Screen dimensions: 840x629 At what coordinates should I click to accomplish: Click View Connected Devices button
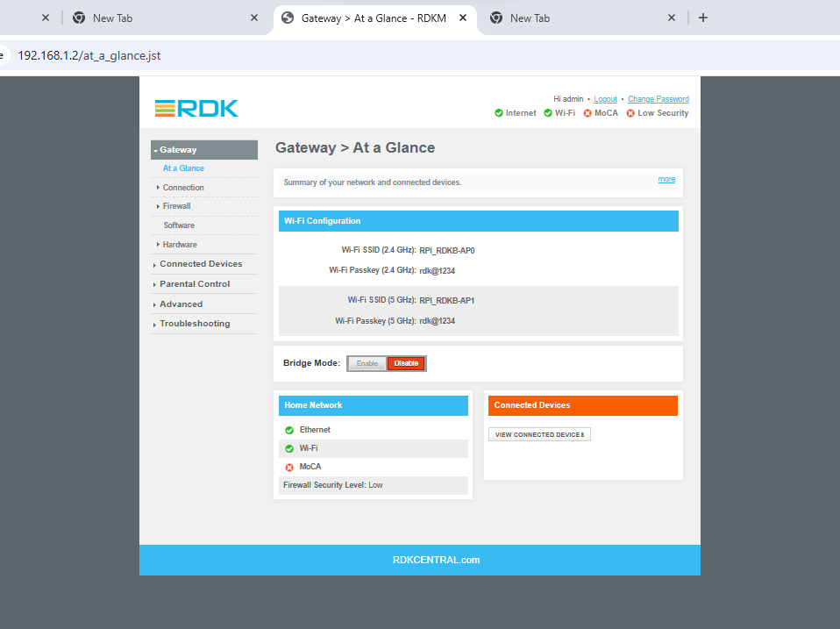click(x=539, y=434)
